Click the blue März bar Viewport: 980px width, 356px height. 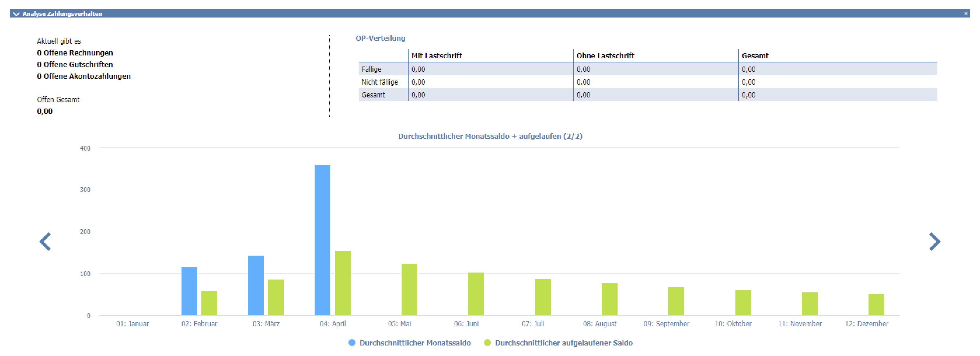pos(256,285)
